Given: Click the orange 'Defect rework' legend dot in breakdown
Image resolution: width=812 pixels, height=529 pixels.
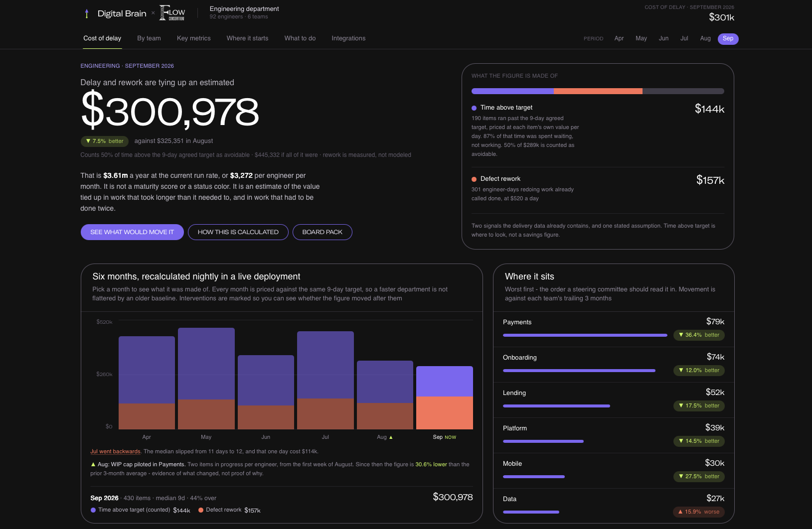Looking at the screenshot, I should (x=474, y=179).
